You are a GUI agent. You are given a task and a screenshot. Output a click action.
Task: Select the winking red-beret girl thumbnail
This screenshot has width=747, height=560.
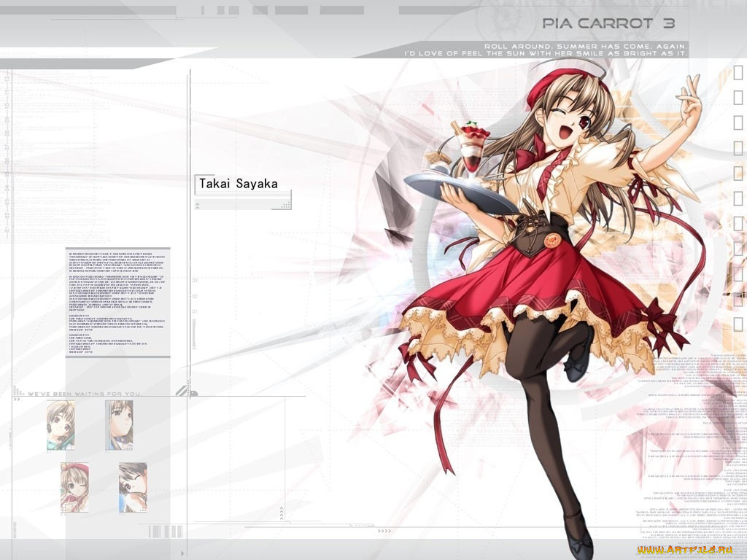click(74, 487)
